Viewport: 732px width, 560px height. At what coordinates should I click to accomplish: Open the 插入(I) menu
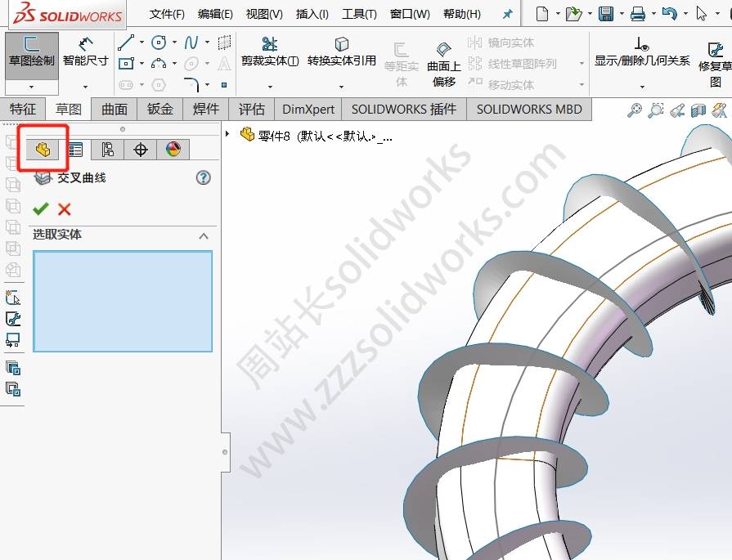312,14
